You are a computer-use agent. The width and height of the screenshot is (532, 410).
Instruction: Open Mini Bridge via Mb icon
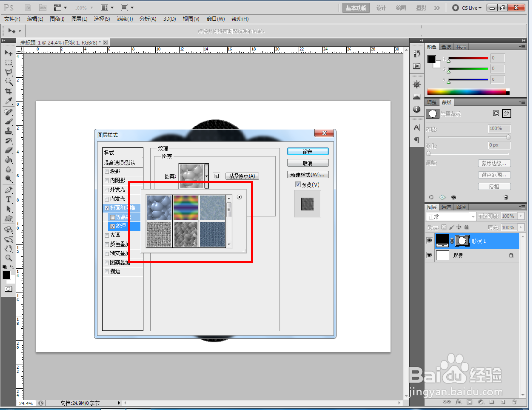pos(43,7)
